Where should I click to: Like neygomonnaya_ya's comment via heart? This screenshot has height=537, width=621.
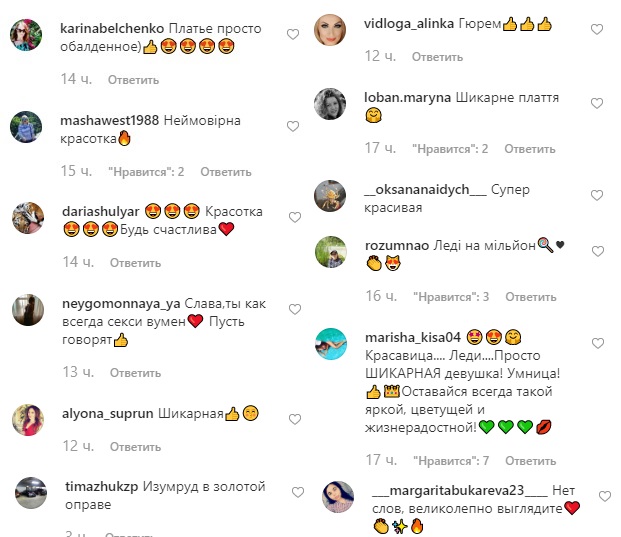(x=295, y=309)
